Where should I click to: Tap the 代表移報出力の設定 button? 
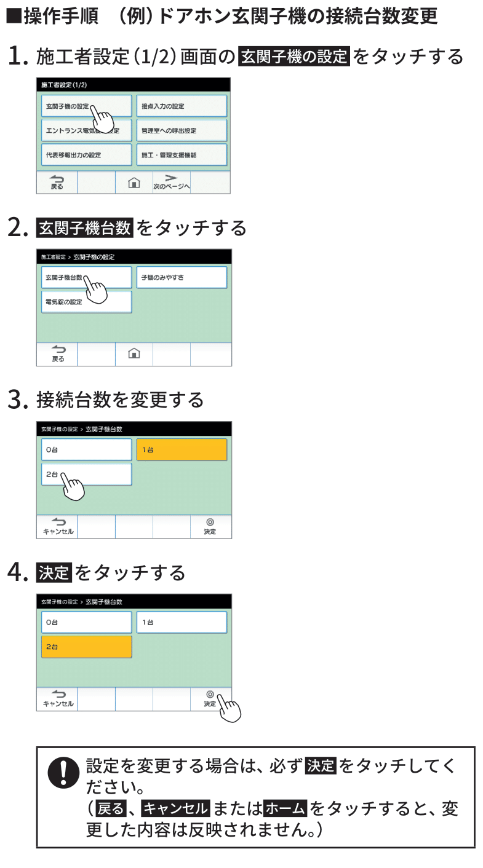pyautogui.click(x=86, y=155)
